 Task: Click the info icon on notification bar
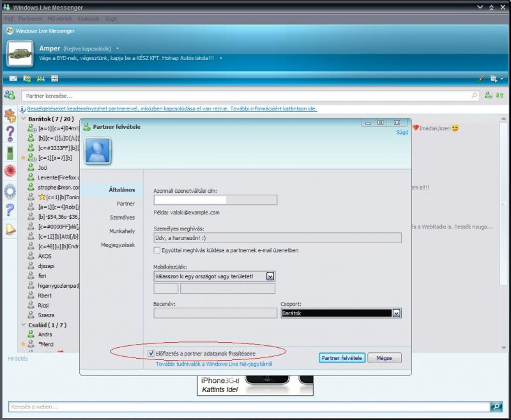22,109
